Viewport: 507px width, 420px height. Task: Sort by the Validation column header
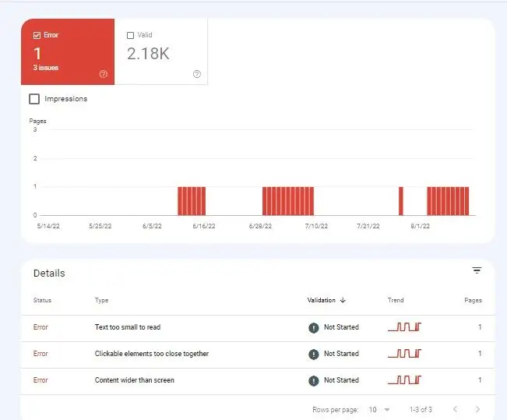click(x=321, y=300)
